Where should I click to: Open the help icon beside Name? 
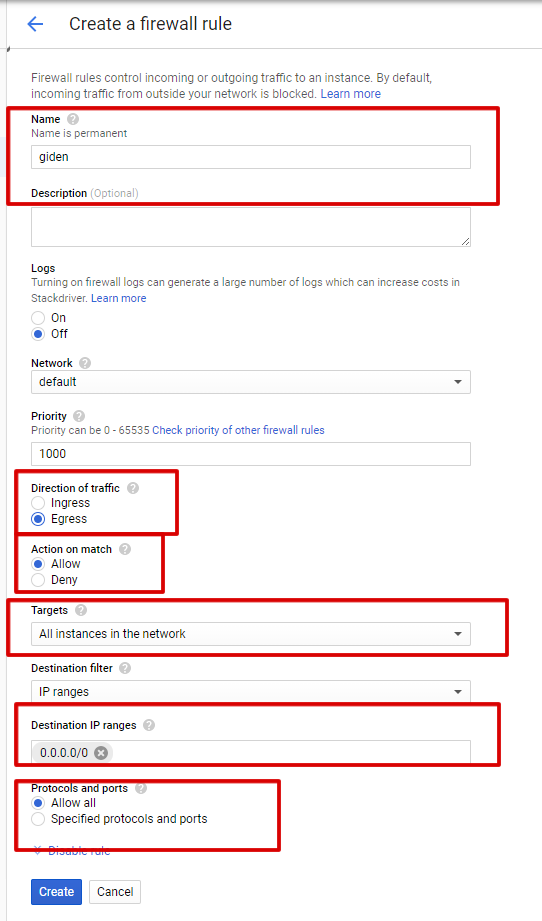click(73, 119)
